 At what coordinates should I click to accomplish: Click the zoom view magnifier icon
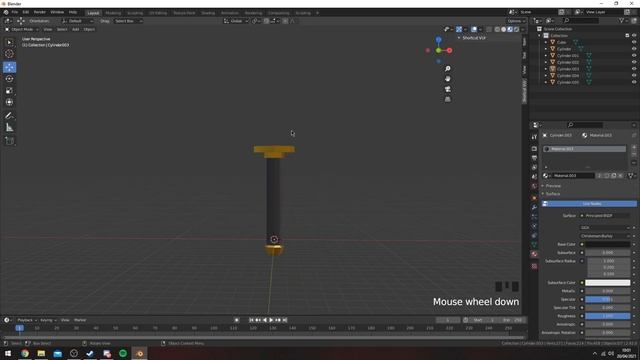coord(448,69)
